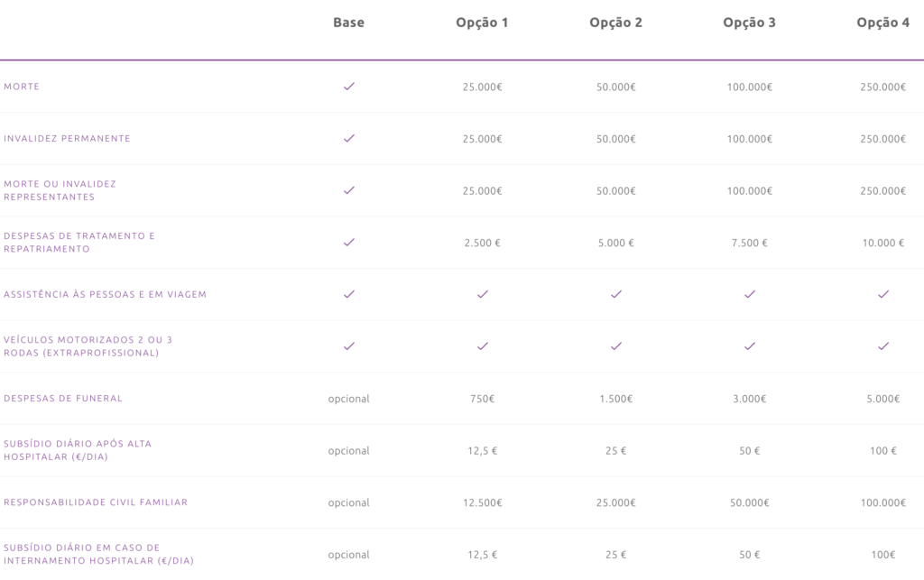Select the Opção 4 column header

pos(883,23)
